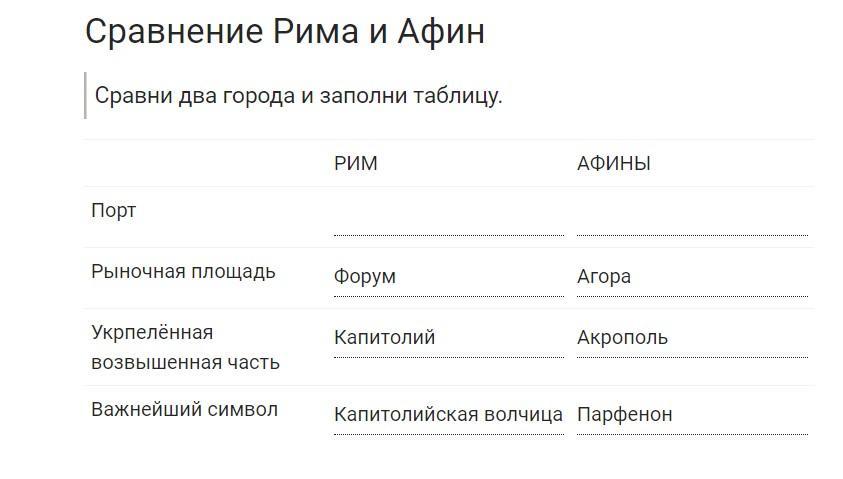Click the РИМ column header
This screenshot has width=843, height=479.
tap(356, 164)
